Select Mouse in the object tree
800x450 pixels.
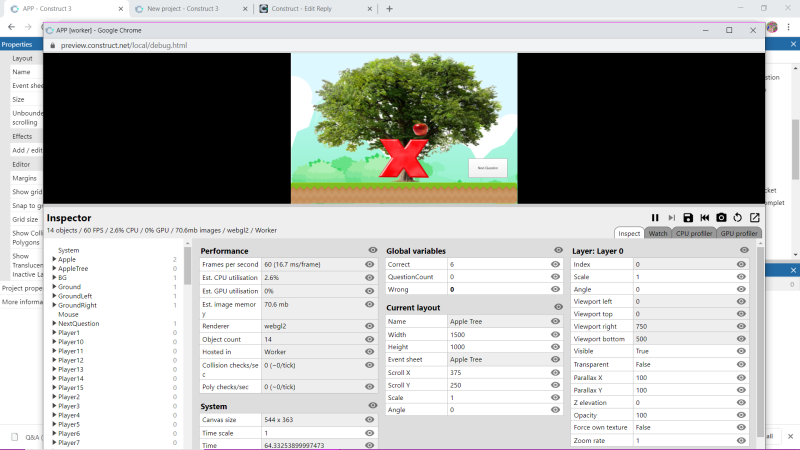click(x=68, y=314)
